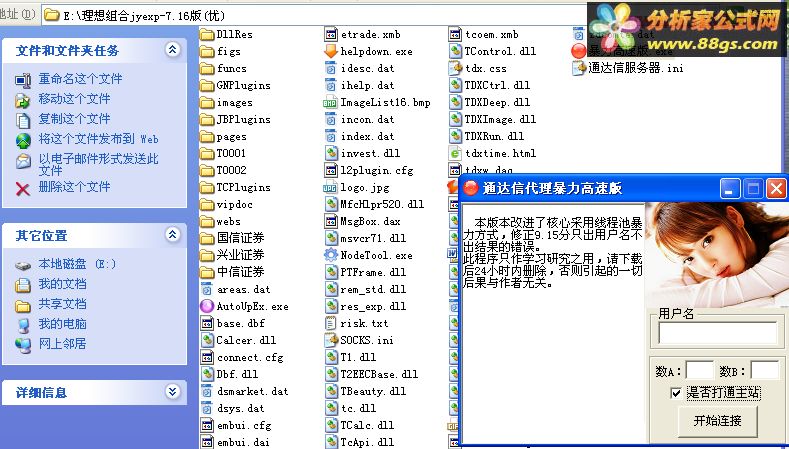The width and height of the screenshot is (789, 449).
Task: Select the connect.cfg file icon
Action: (x=207, y=357)
